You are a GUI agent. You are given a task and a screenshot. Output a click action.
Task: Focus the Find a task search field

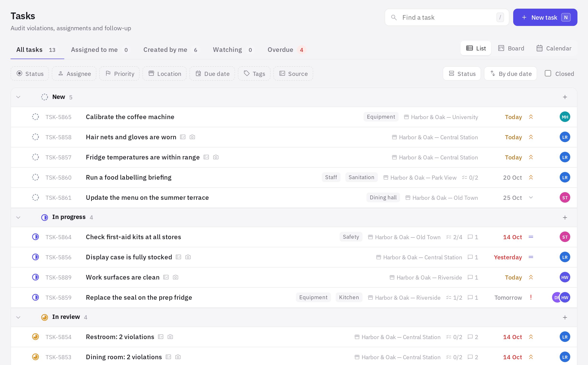[x=447, y=17]
